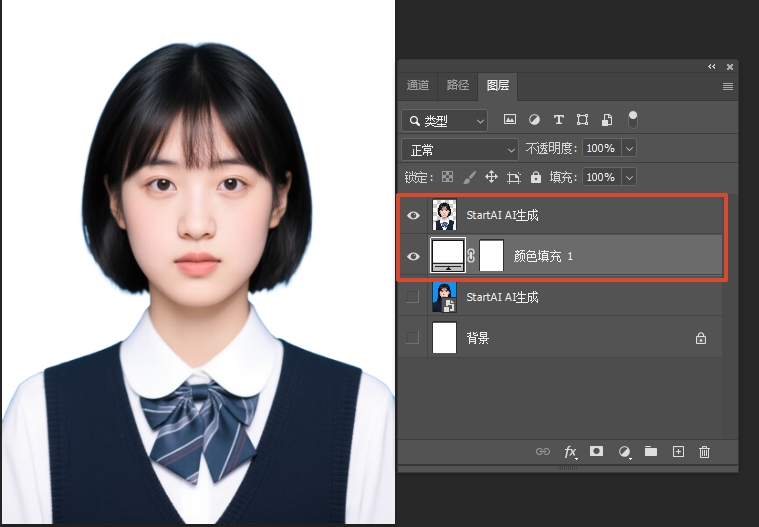Expand the 不透明度 slider arrow
The height and width of the screenshot is (527, 759).
point(629,148)
